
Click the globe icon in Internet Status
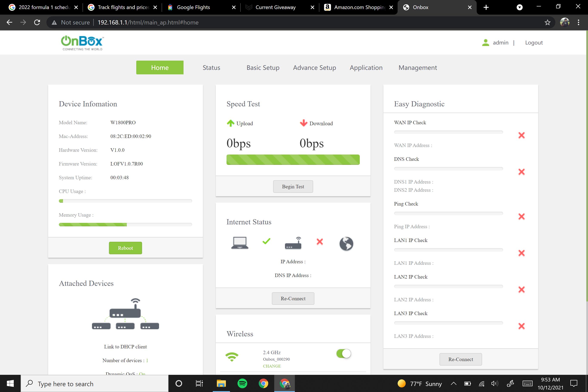point(346,243)
